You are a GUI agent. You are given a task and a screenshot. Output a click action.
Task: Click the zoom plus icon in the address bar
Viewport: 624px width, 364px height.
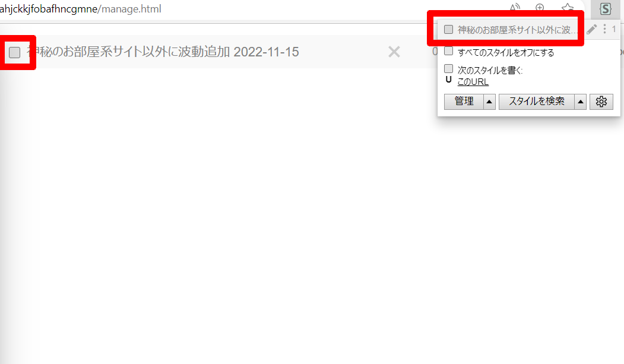pyautogui.click(x=540, y=8)
